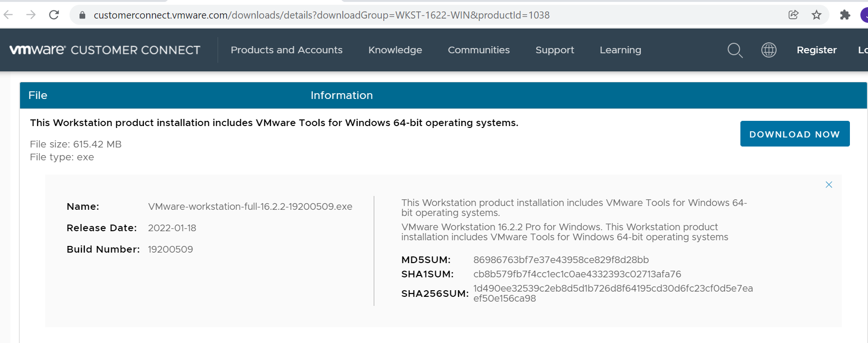
Task: Select the File size 615.42 MB text
Action: coord(76,144)
